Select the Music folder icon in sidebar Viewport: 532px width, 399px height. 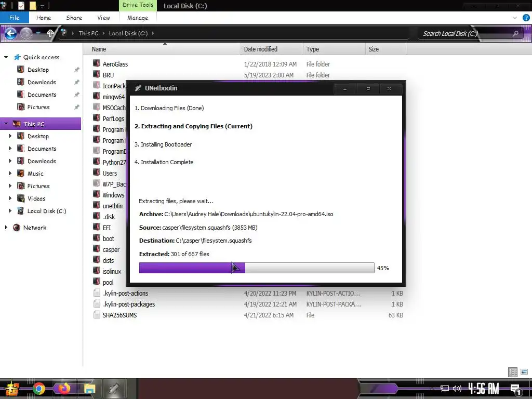(21, 174)
